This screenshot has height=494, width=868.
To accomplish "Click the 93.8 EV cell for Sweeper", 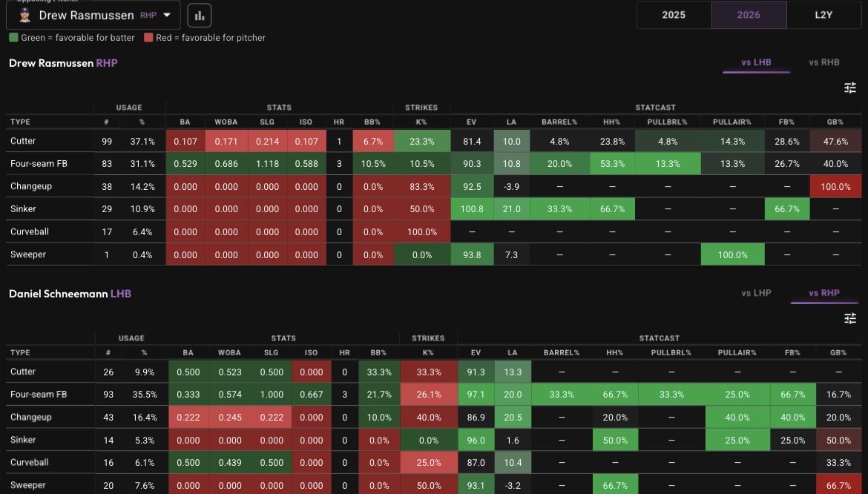I will click(472, 254).
